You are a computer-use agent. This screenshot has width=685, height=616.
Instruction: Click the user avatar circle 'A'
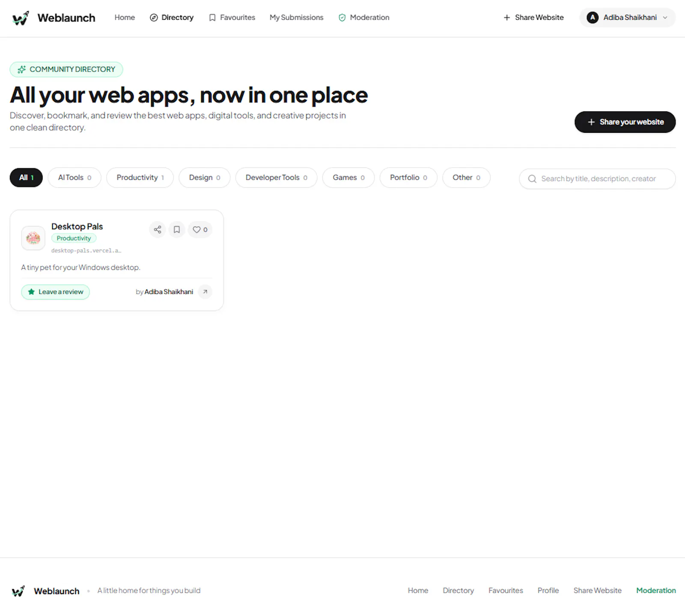click(x=593, y=18)
